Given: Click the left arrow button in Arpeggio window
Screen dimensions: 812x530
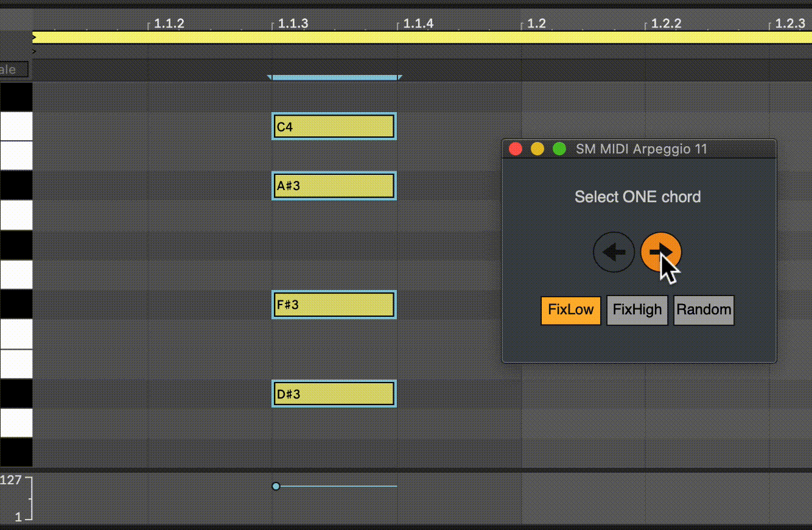Looking at the screenshot, I should [614, 252].
